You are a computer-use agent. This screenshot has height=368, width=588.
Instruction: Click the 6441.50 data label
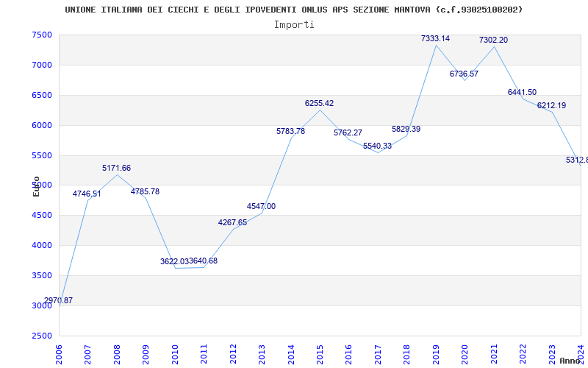[522, 93]
